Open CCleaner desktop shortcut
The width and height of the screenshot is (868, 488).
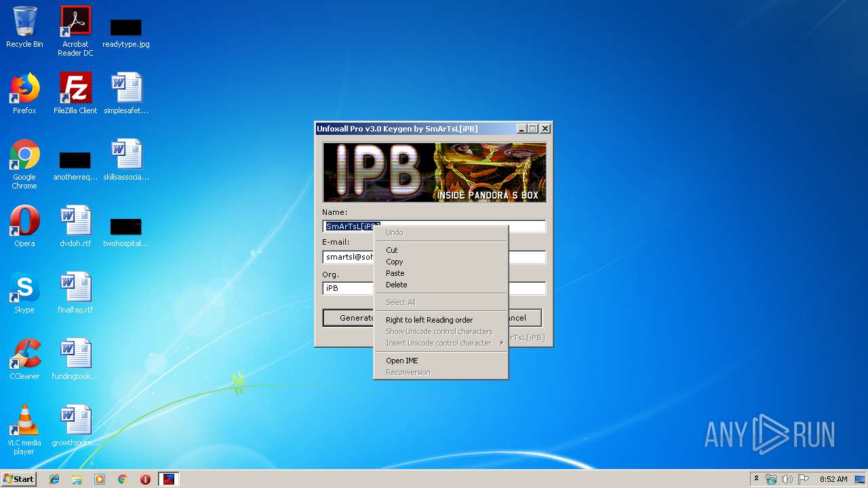coord(24,359)
